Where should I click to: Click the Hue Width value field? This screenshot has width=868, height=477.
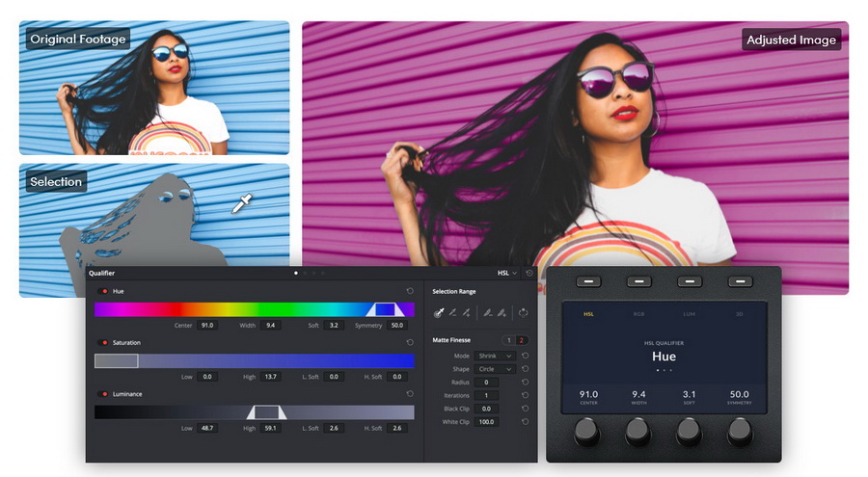pyautogui.click(x=270, y=326)
